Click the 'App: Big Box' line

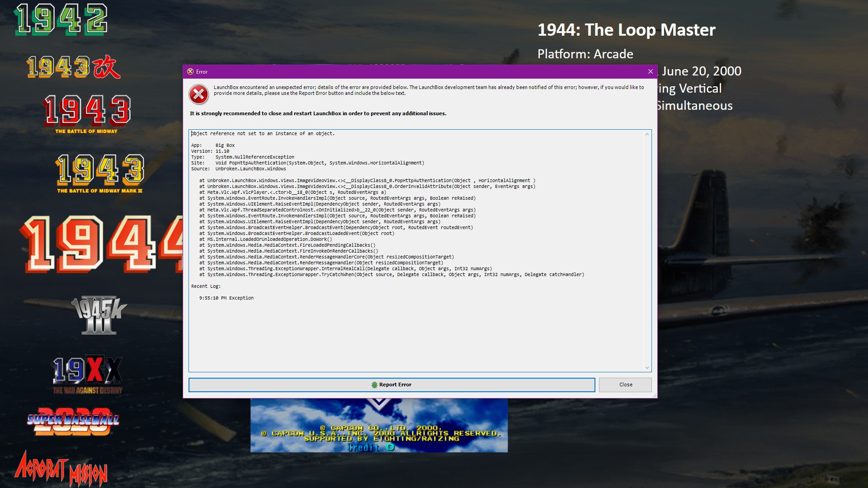click(x=213, y=145)
